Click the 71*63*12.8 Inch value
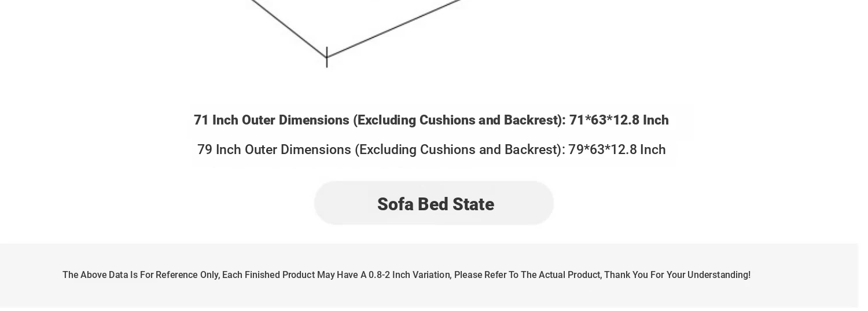The height and width of the screenshot is (311, 868). 619,120
